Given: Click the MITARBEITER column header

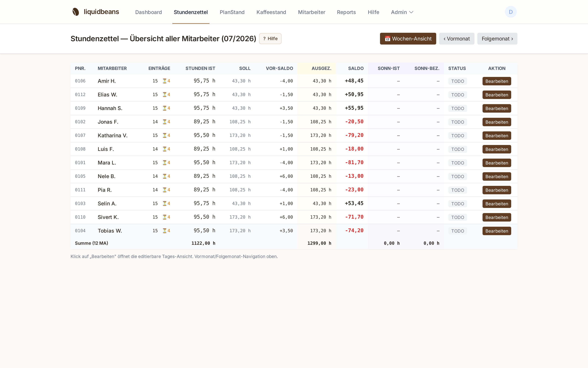Looking at the screenshot, I should [112, 68].
